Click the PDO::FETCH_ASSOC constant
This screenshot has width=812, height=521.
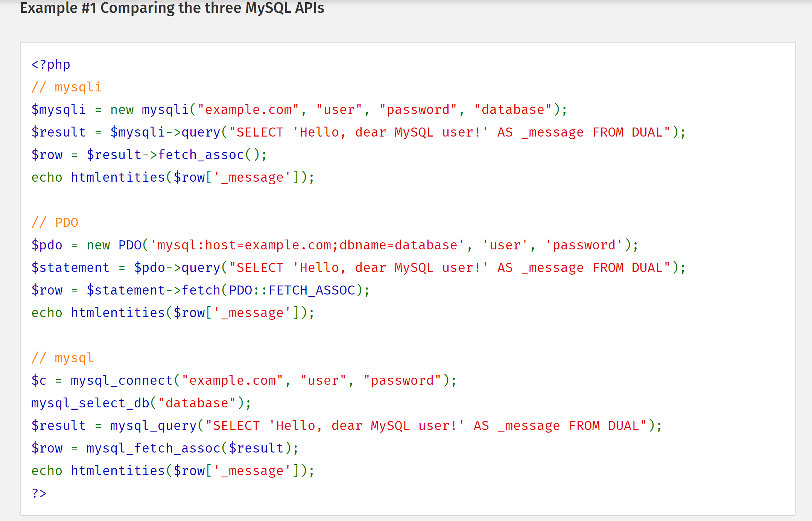coord(292,290)
